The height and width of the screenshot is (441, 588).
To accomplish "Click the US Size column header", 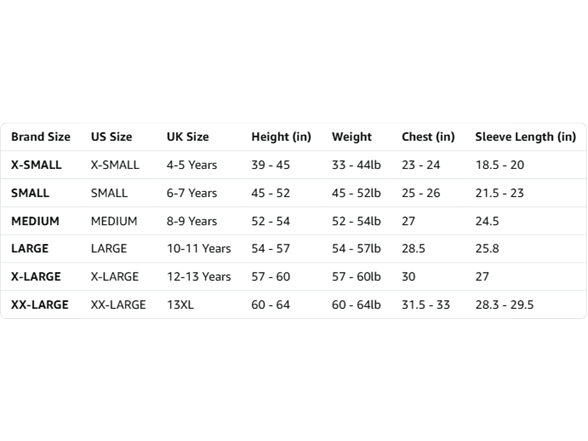I will pos(111,137).
